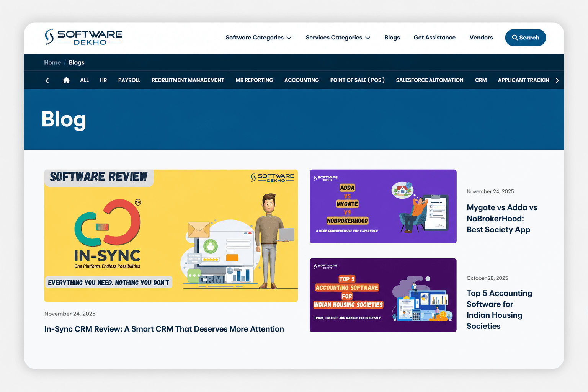Click the Blogs breadcrumb item

click(77, 62)
